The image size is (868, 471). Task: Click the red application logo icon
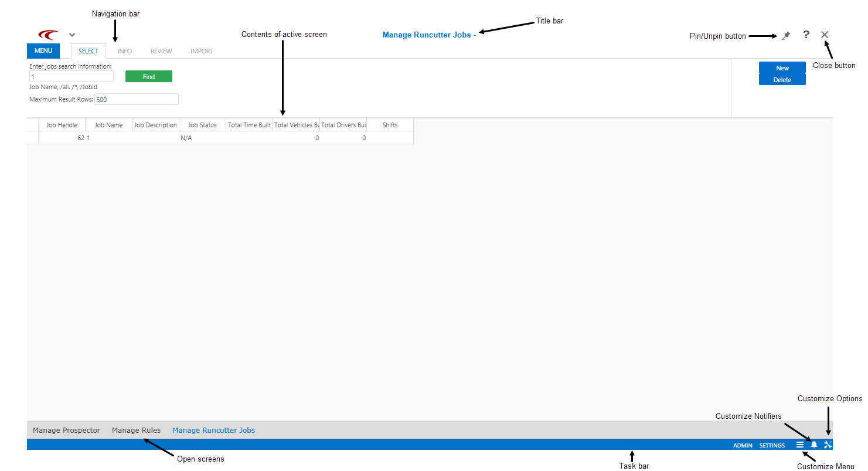[x=47, y=35]
